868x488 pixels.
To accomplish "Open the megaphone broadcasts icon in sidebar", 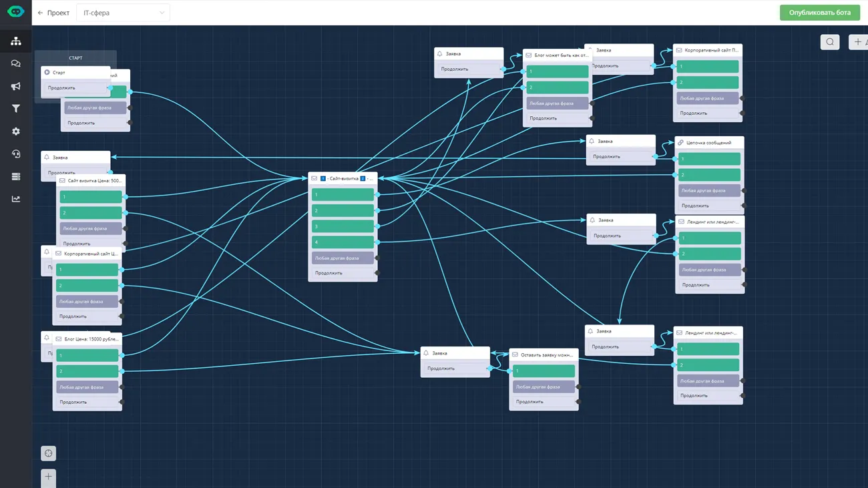I will [15, 87].
